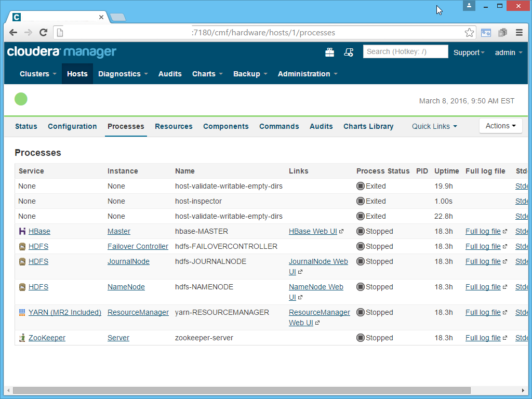Click the running commands icon in header
This screenshot has height=399, width=532.
[349, 52]
